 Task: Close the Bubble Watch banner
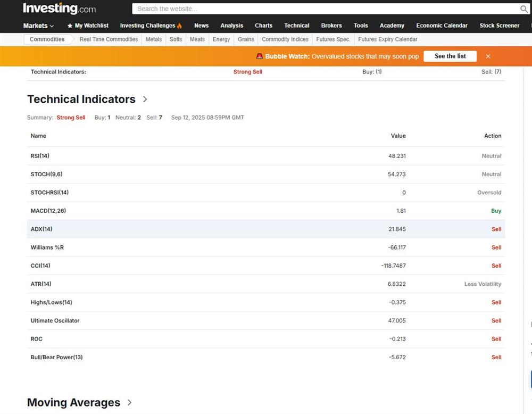pyautogui.click(x=488, y=56)
